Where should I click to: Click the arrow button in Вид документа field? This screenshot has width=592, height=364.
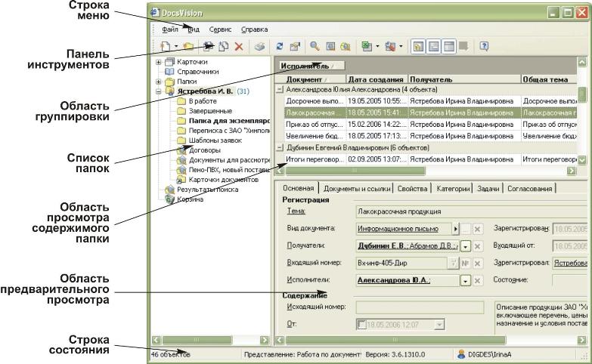(456, 229)
